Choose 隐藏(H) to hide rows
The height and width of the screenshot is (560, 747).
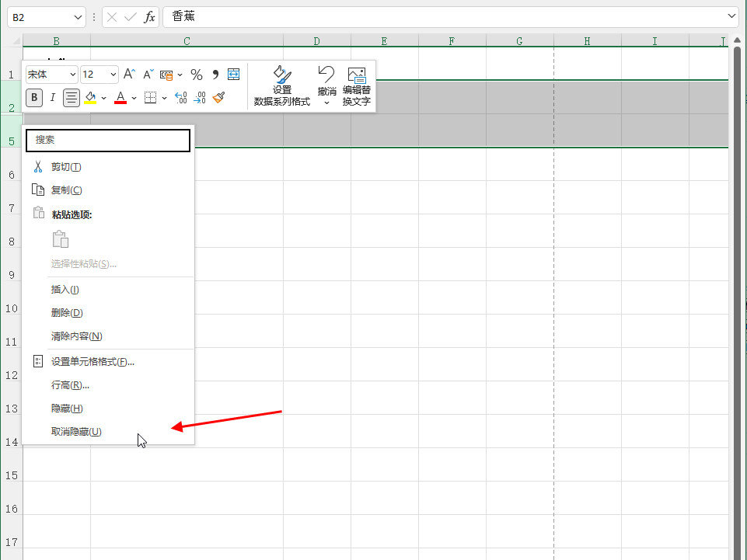point(109,409)
